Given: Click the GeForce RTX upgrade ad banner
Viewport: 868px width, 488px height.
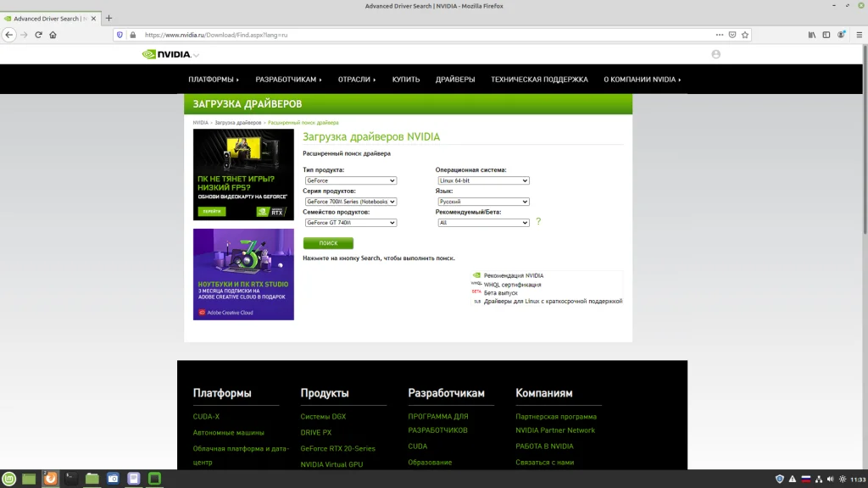Looking at the screenshot, I should coord(243,175).
